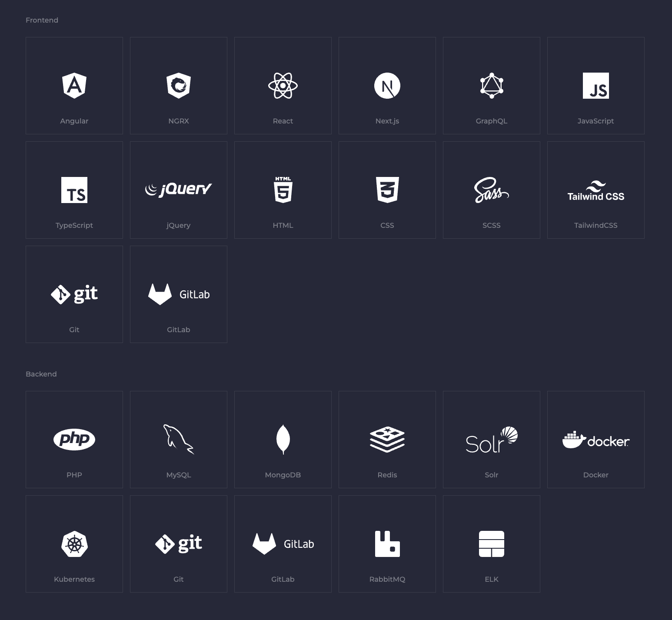Click the MongoDB leaf icon

click(x=283, y=439)
